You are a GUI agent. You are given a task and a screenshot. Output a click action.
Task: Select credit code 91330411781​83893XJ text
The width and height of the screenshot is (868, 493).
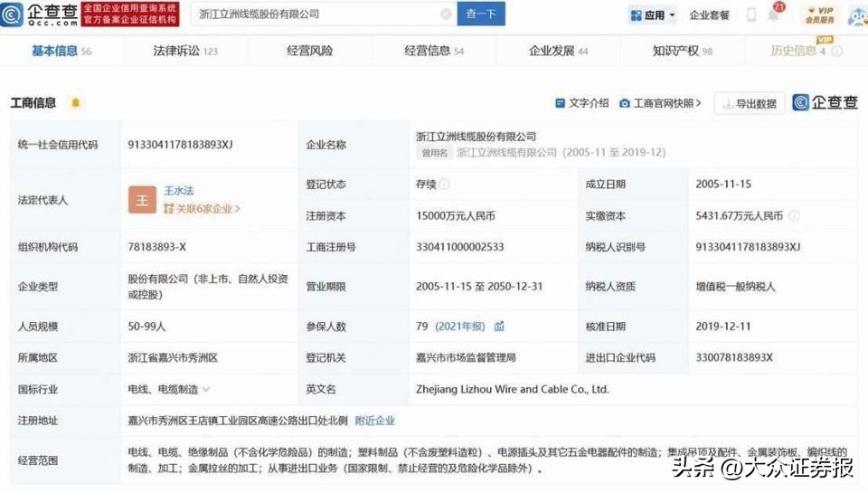181,145
